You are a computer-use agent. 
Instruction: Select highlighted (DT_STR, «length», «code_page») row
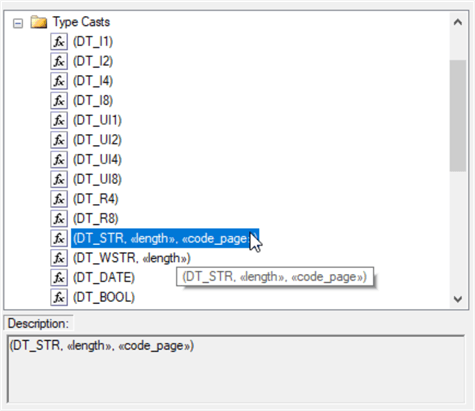coord(165,238)
